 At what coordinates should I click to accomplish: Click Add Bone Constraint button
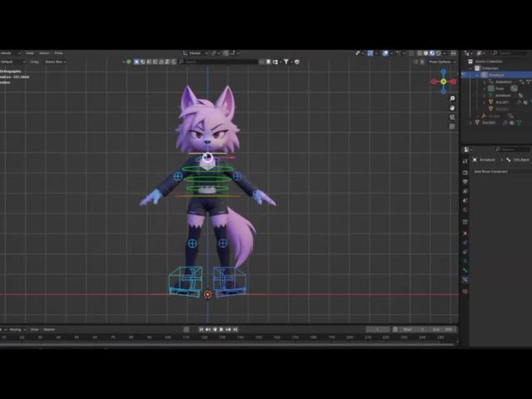click(x=500, y=171)
